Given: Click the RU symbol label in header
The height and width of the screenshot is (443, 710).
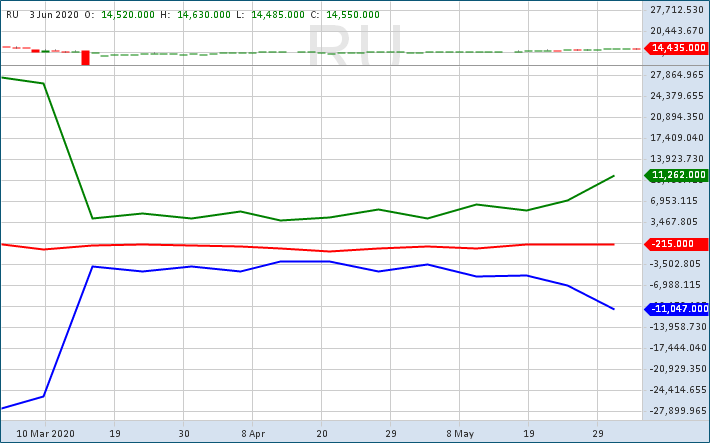Looking at the screenshot, I should 12,14.
